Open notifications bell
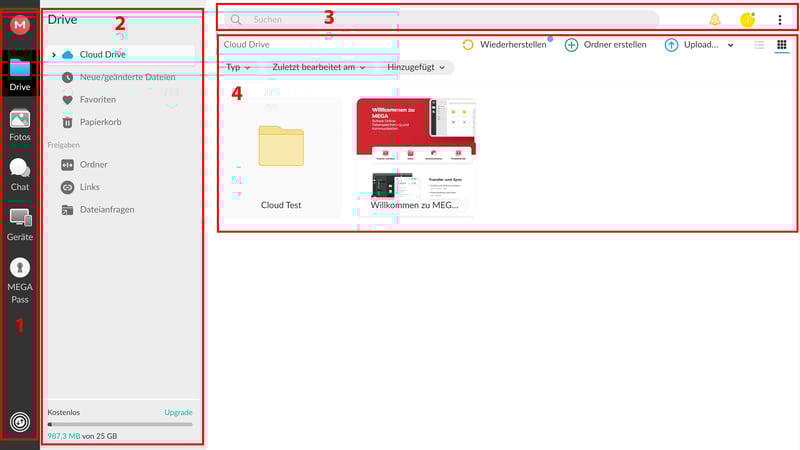The width and height of the screenshot is (800, 450). click(715, 20)
